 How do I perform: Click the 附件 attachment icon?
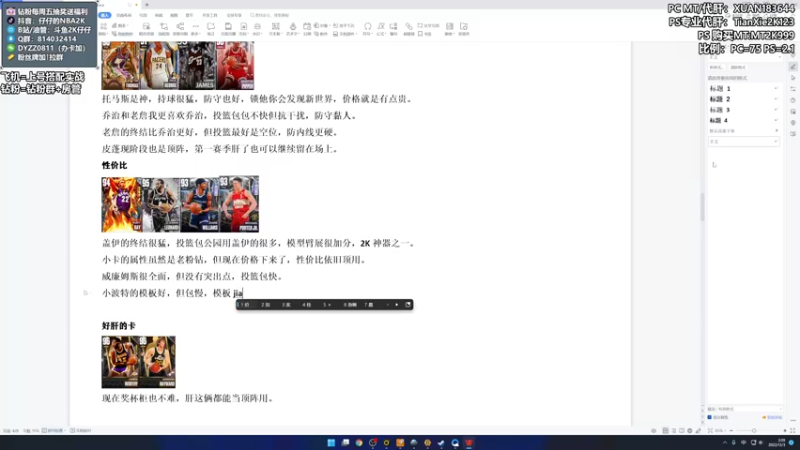(321, 34)
